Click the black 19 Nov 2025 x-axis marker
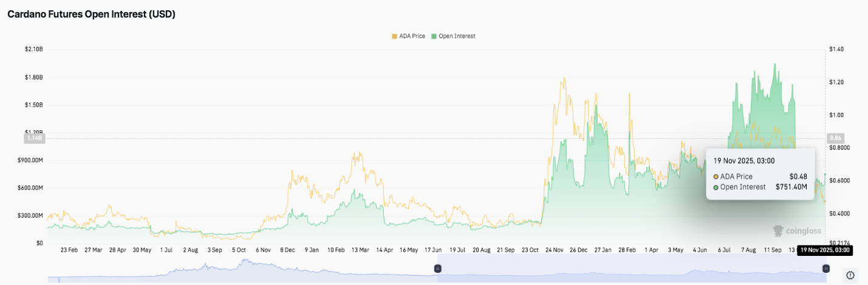This screenshot has height=285, width=868. pyautogui.click(x=824, y=250)
